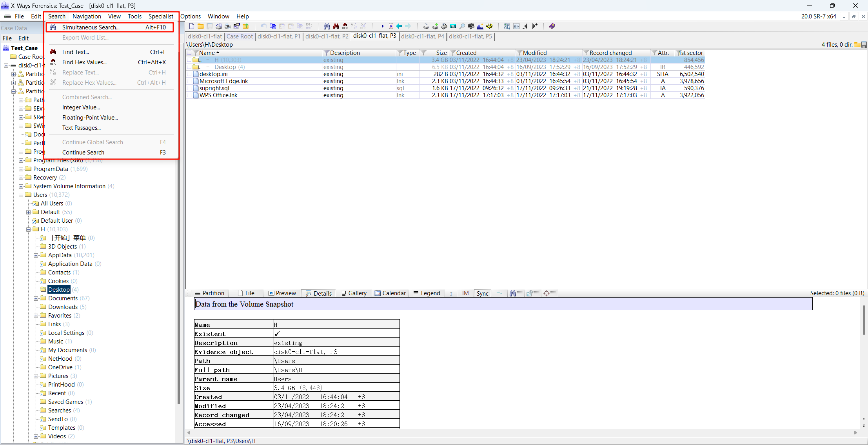Click the cyan Back arrow icon
This screenshot has width=868, height=445.
pyautogui.click(x=399, y=26)
